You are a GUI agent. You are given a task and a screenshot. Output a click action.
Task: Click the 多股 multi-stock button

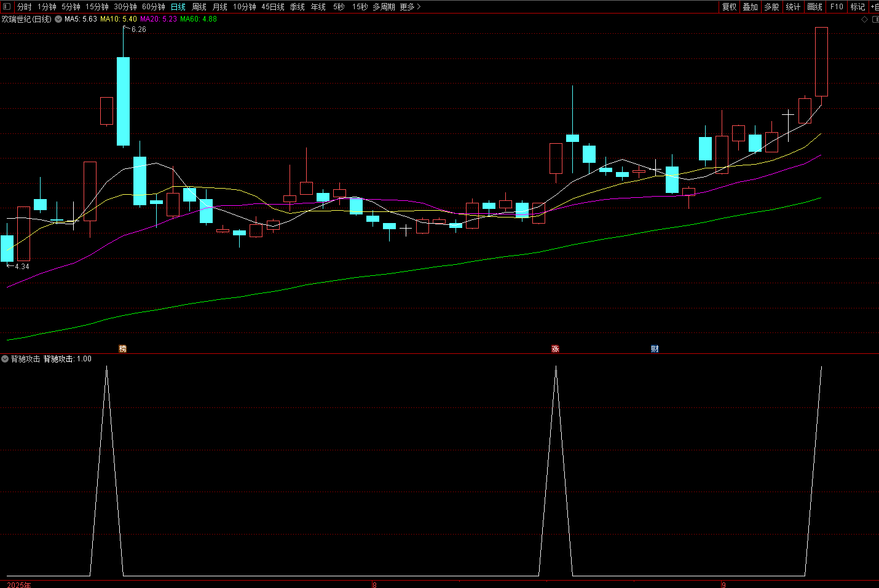[x=772, y=7]
